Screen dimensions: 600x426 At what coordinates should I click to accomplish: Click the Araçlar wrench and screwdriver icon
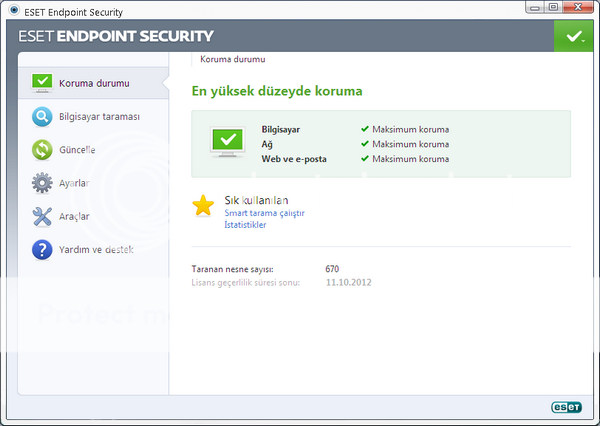tap(42, 216)
